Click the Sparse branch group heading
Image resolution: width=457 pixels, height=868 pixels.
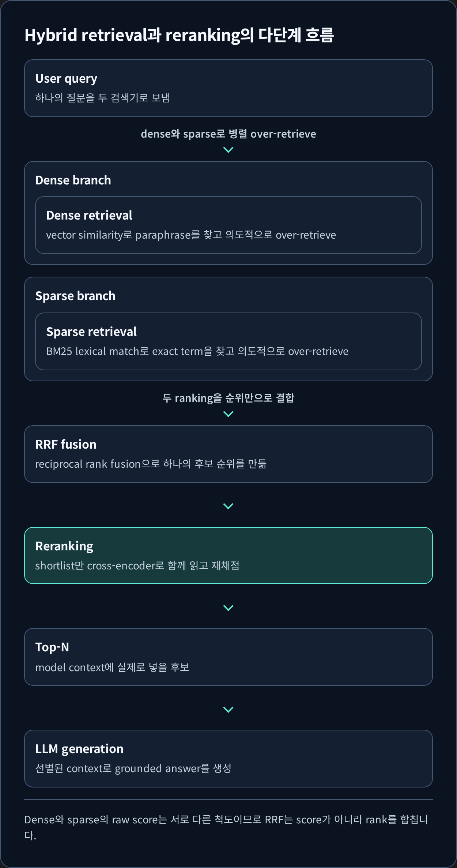75,296
